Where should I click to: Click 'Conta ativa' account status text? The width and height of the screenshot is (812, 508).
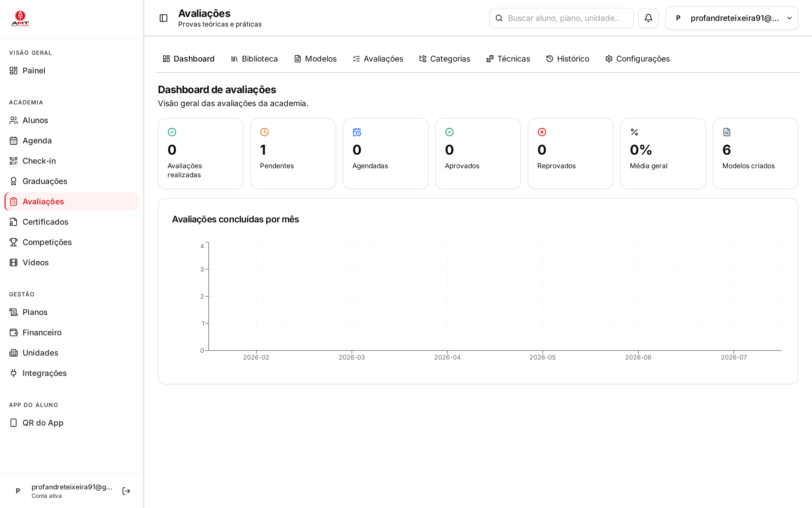47,496
